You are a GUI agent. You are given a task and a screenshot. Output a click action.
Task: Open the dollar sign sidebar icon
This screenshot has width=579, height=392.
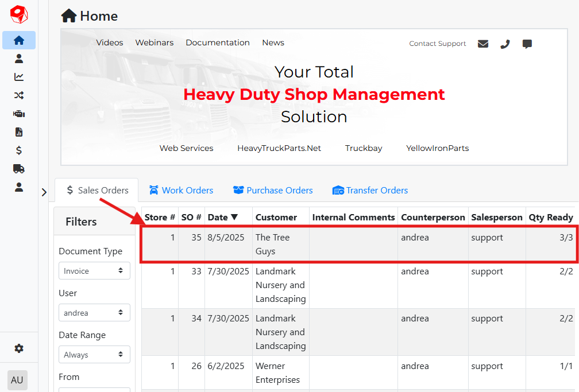19,150
